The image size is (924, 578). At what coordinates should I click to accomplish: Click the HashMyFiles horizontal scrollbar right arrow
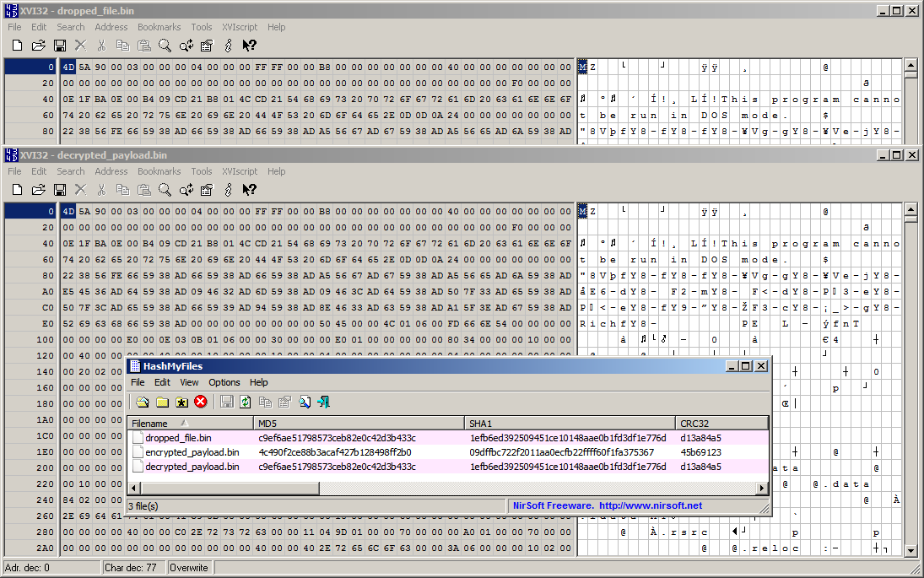763,488
